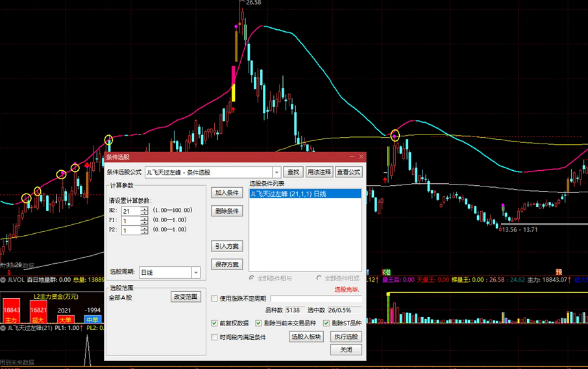The image size is (588, 369).
Task: Increase P1 with the up spinner
Action: pos(144,218)
